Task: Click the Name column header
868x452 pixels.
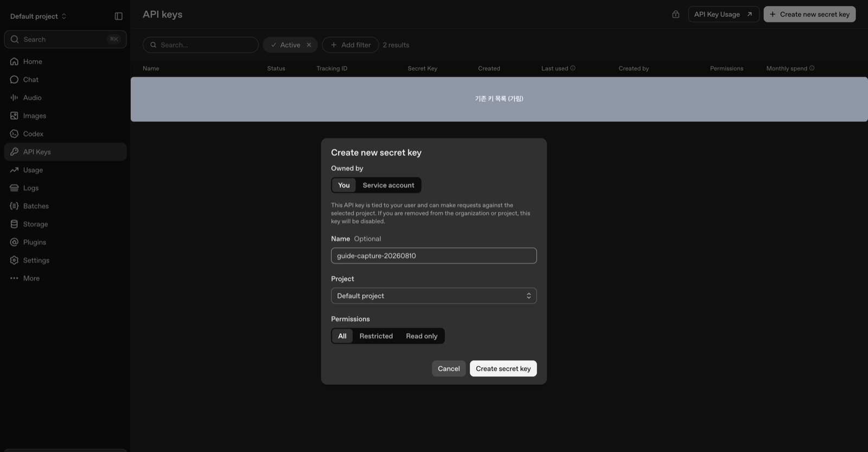Action: 151,68
